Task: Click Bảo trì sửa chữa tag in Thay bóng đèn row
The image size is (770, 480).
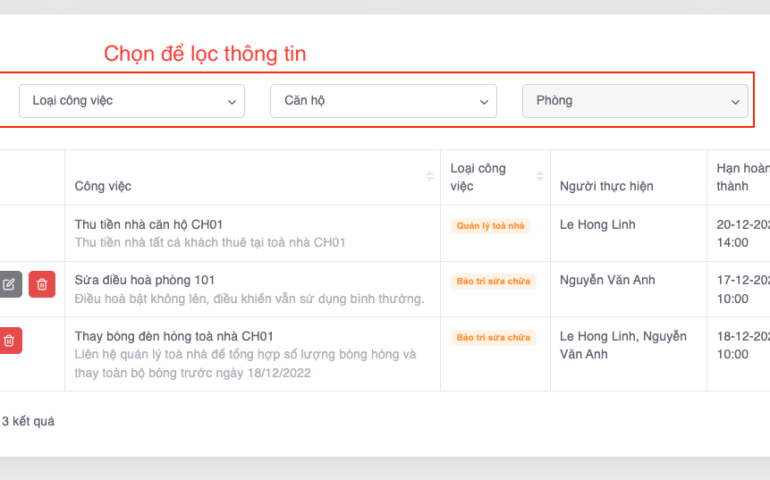Action: point(493,338)
